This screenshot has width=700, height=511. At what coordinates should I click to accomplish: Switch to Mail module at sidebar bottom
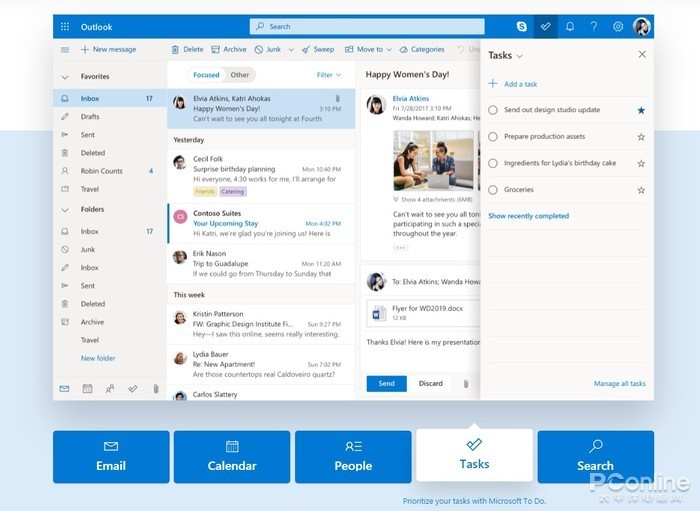tap(64, 389)
